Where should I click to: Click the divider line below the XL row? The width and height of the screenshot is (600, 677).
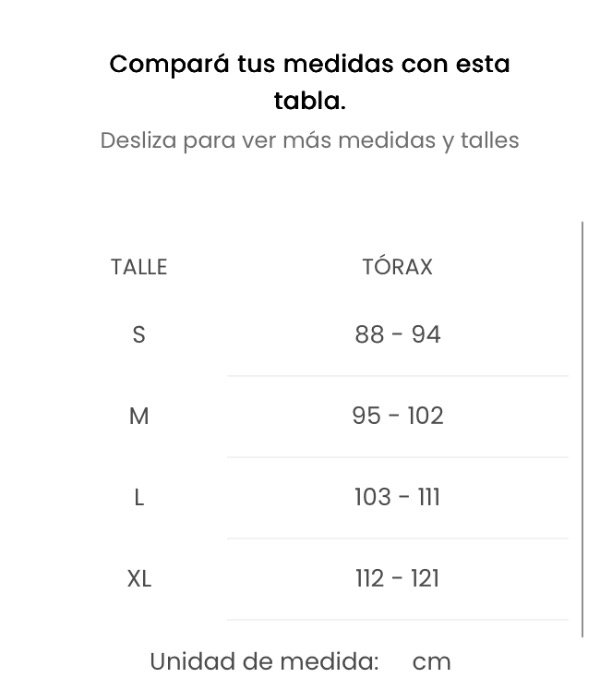click(x=398, y=620)
